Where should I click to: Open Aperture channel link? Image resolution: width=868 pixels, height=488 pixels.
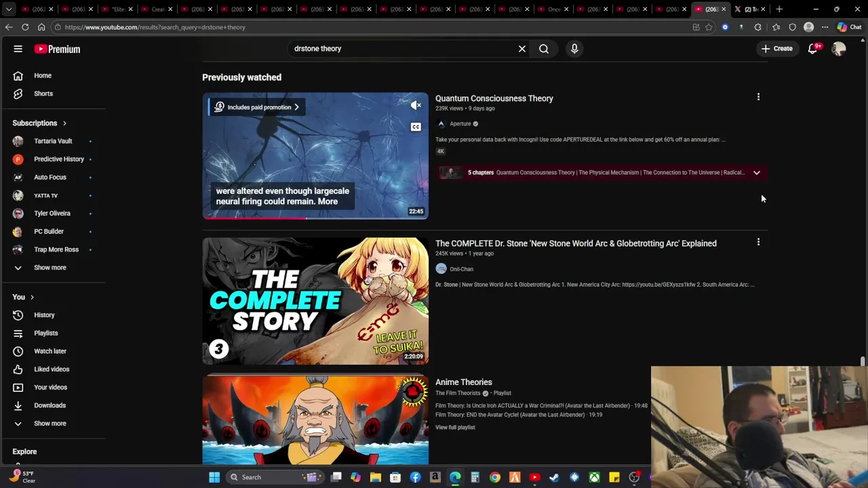tap(460, 124)
